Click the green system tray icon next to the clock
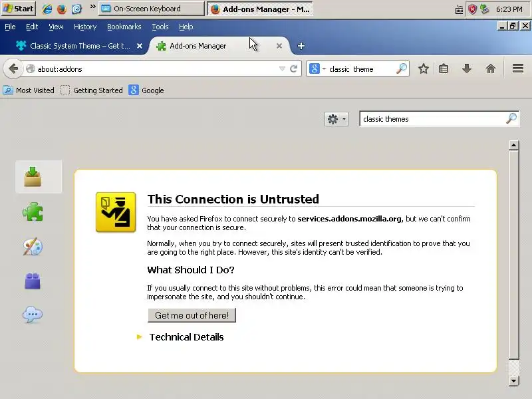Image resolution: width=532 pixels, height=399 pixels. tap(485, 9)
